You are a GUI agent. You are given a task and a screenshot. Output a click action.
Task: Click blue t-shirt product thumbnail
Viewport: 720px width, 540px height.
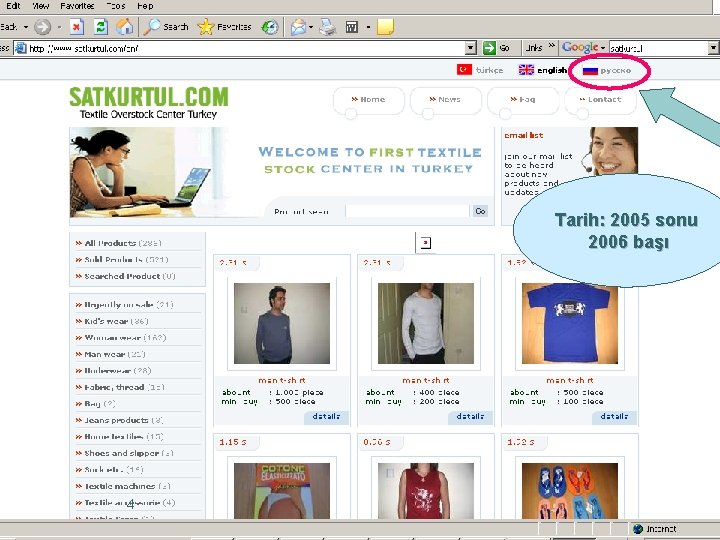(x=570, y=323)
